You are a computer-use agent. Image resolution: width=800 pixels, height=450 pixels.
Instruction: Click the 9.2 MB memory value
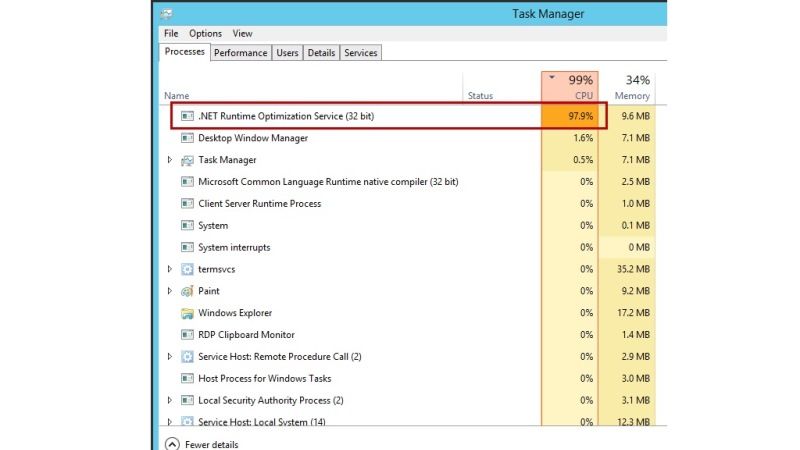point(635,291)
